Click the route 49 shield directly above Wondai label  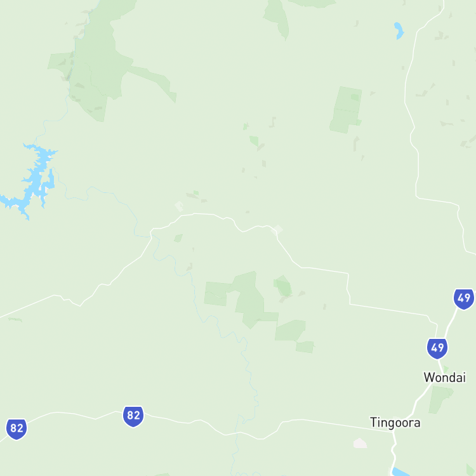[437, 348]
